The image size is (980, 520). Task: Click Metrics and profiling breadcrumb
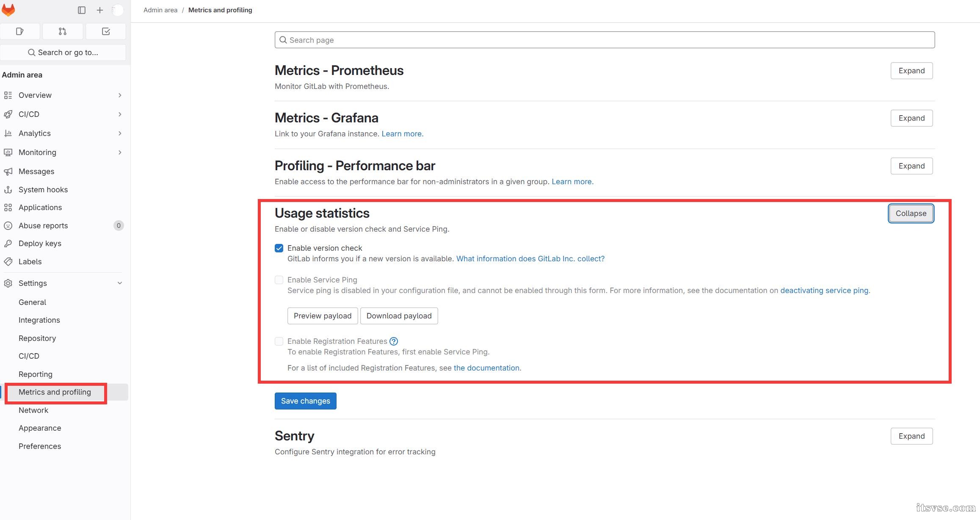pyautogui.click(x=220, y=10)
